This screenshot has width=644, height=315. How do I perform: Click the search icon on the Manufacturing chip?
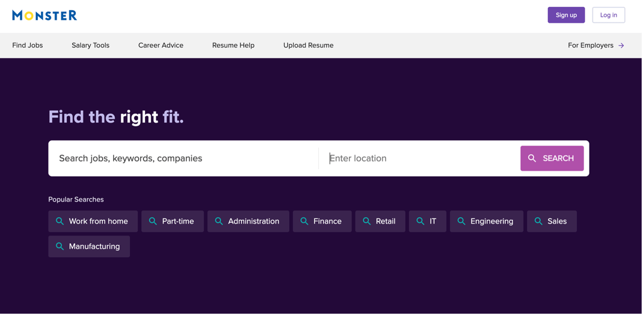[60, 247]
